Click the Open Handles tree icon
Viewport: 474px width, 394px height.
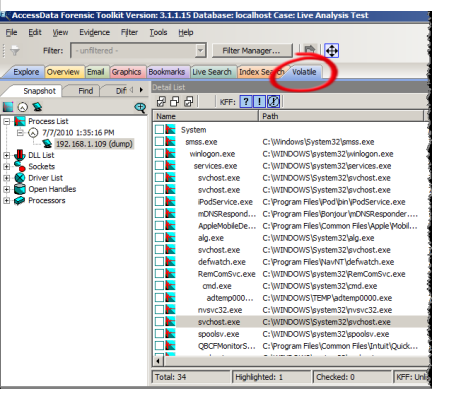pos(20,189)
